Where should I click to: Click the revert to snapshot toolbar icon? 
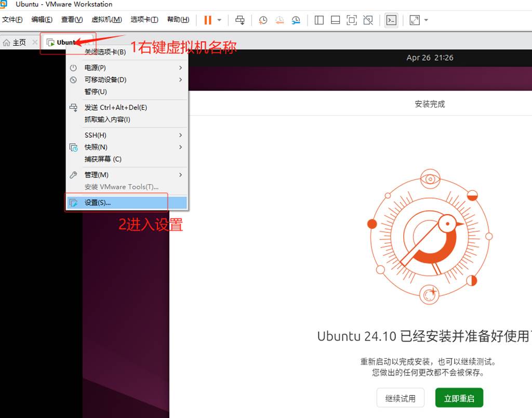coord(279,20)
